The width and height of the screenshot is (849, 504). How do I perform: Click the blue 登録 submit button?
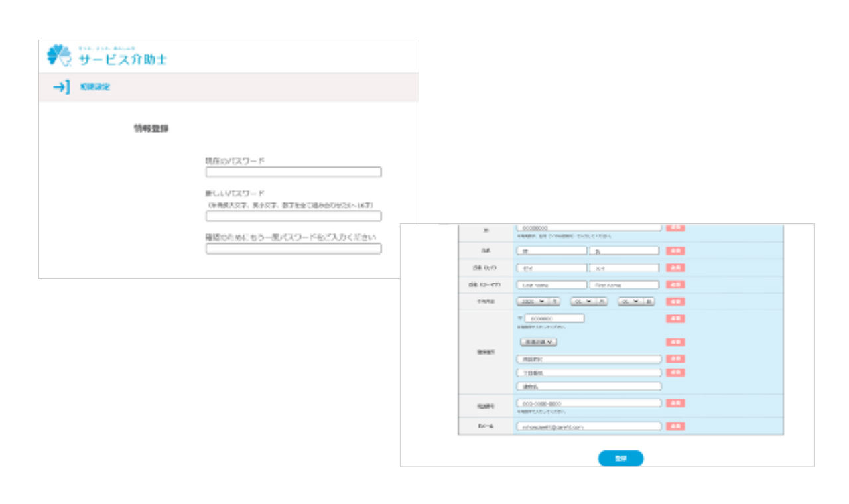pos(621,458)
